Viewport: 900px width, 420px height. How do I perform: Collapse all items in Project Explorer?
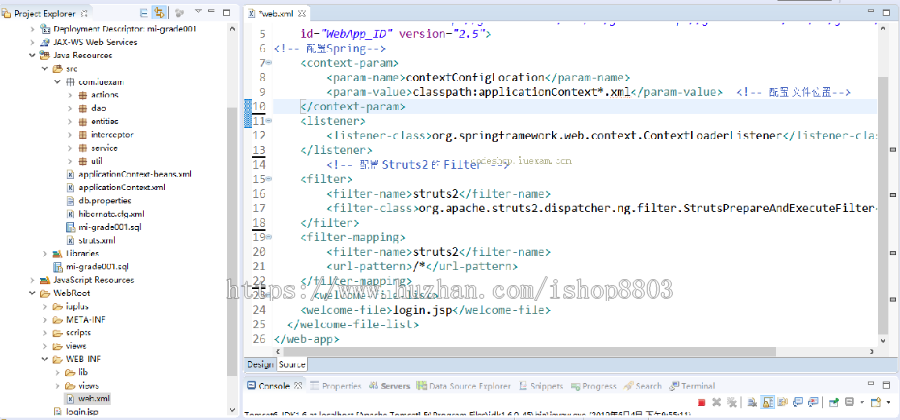[143, 12]
